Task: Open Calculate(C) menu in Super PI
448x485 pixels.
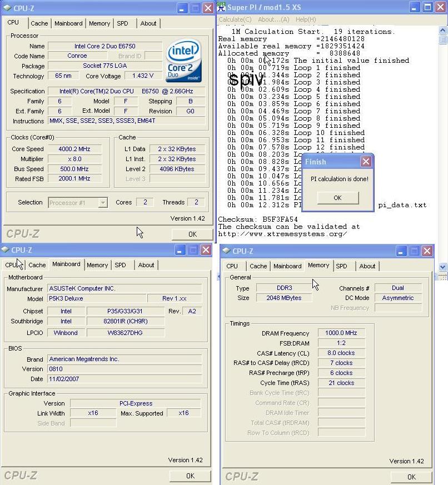Action: coord(235,19)
